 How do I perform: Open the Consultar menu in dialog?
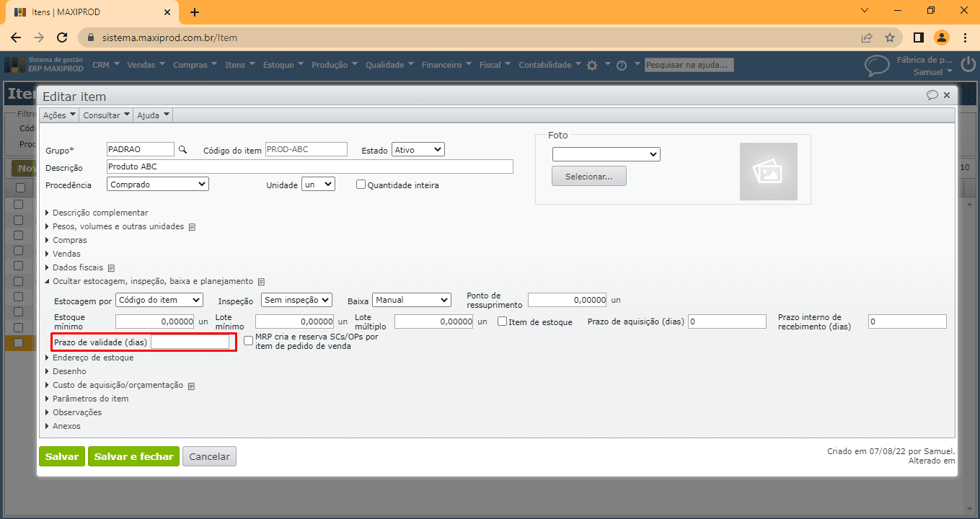click(x=106, y=115)
